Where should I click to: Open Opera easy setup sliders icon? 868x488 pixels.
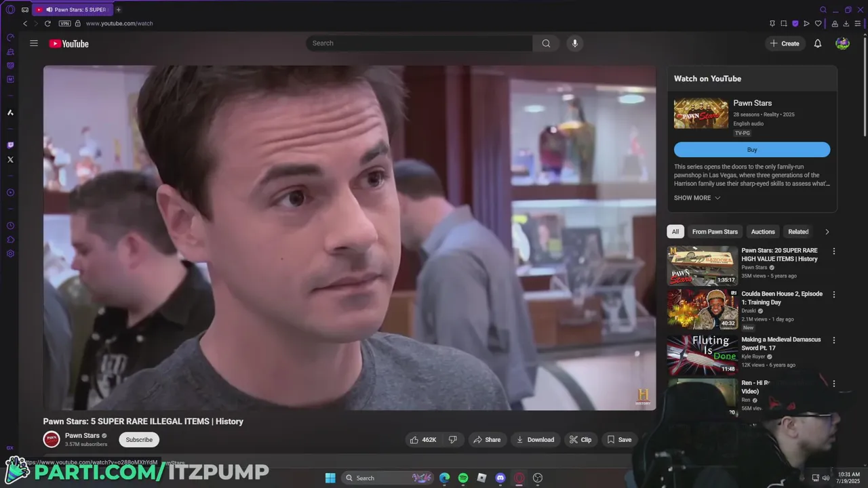point(857,23)
